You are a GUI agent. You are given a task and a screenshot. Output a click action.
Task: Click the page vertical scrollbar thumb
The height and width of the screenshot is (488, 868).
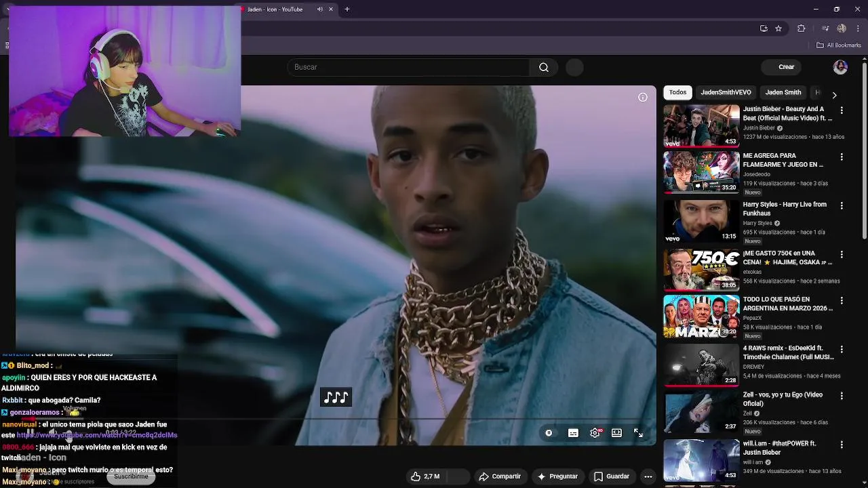click(x=865, y=150)
